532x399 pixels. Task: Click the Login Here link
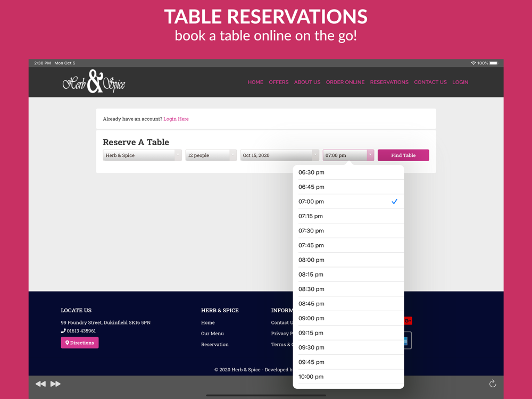176,119
